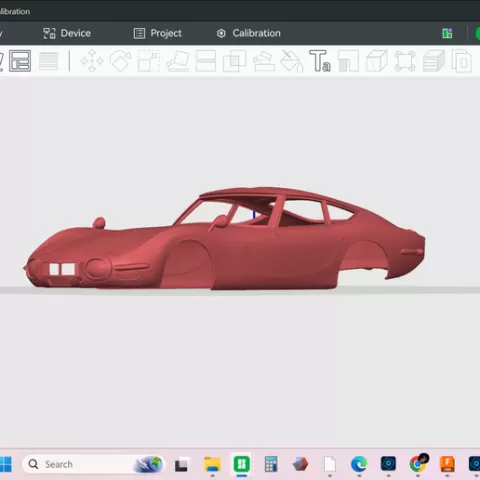Screen dimensions: 480x480
Task: Click the 3D cube toolbar icon
Action: [x=377, y=61]
